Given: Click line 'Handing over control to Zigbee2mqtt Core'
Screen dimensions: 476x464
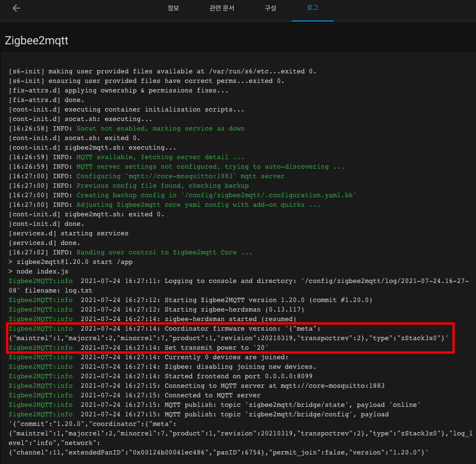Looking at the screenshot, I should point(131,252).
